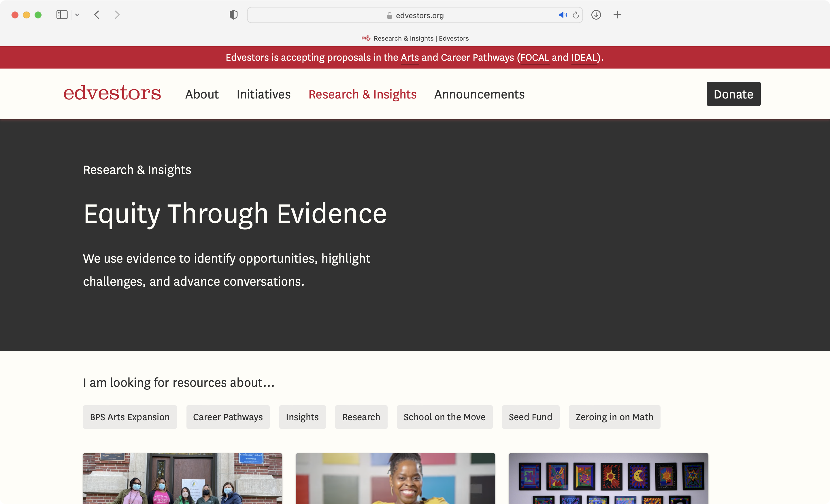Viewport: 830px width, 504px height.
Task: Open the privacy report shield icon
Action: pos(233,15)
